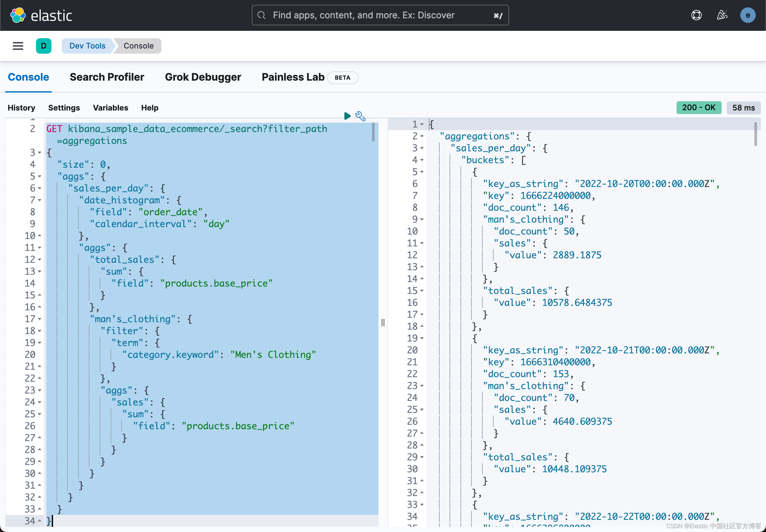The width and height of the screenshot is (766, 532).
Task: Click the Dev Tools breadcrumb link
Action: (87, 46)
